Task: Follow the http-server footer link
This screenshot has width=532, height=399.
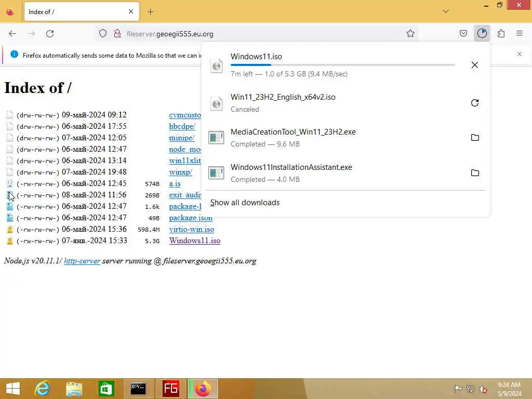Action: [82, 261]
